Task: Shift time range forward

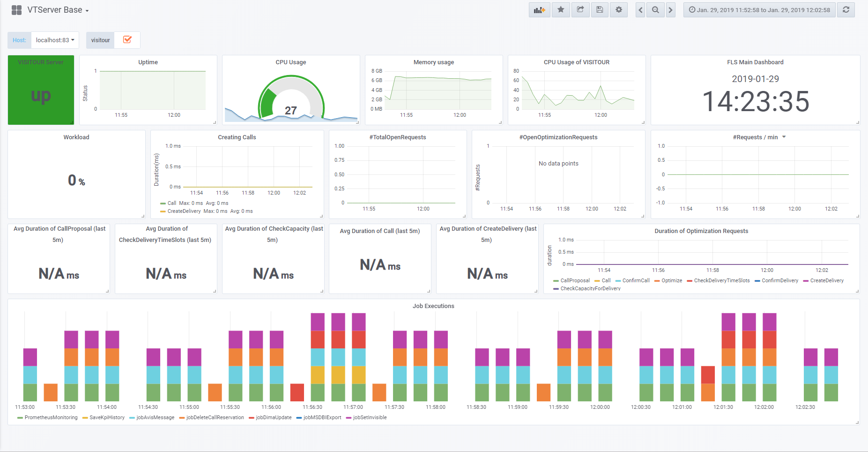Action: point(671,10)
